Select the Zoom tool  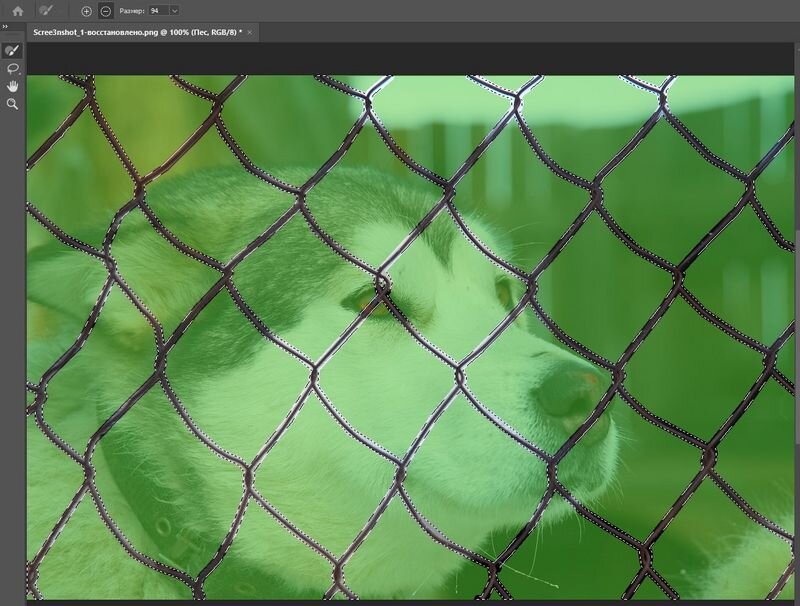(x=12, y=104)
